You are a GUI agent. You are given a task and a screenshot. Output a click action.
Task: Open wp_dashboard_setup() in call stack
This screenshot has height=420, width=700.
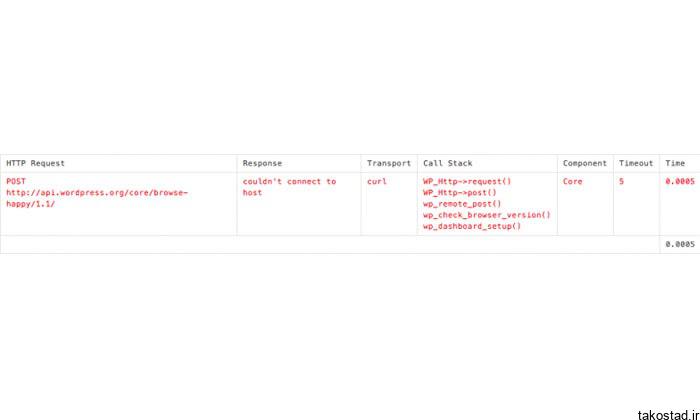472,226
